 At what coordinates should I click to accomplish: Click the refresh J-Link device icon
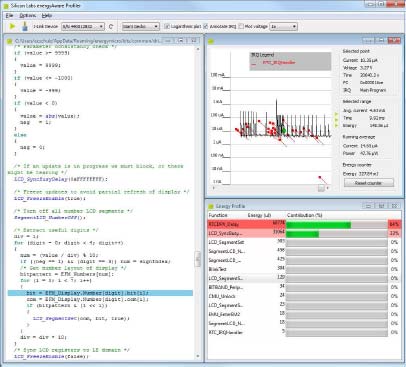click(x=111, y=26)
